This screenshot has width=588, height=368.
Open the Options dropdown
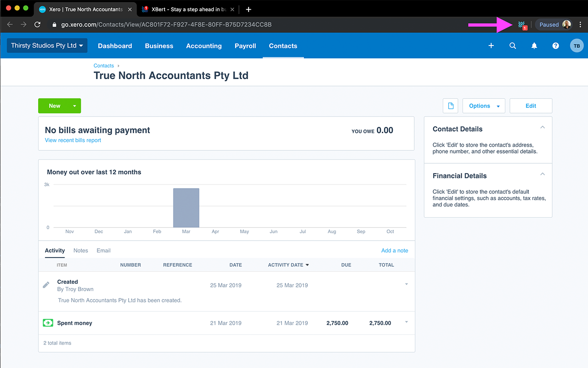pos(484,106)
